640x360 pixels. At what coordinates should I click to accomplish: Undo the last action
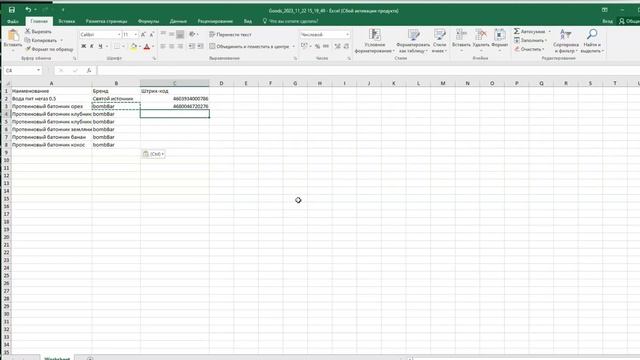(28, 10)
